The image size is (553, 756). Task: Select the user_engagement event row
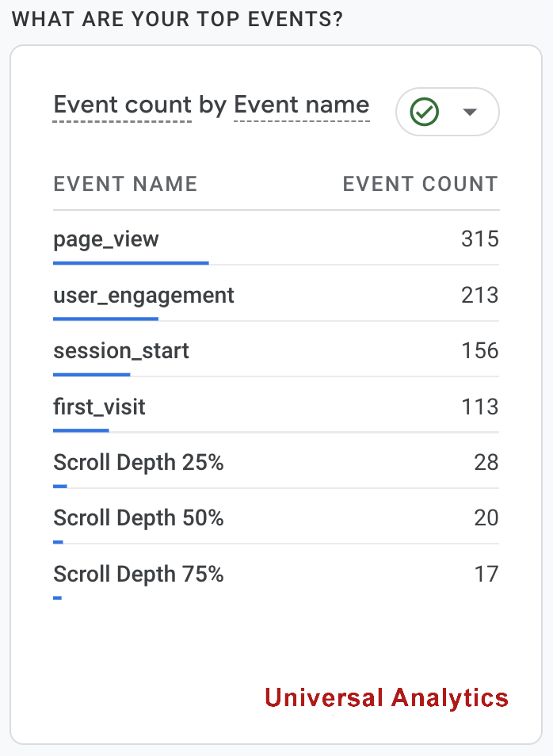[143, 296]
